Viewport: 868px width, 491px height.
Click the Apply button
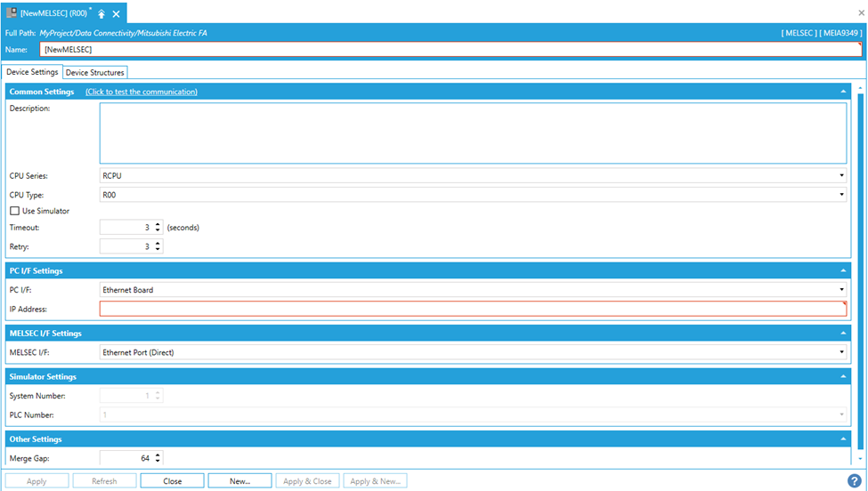tap(37, 481)
